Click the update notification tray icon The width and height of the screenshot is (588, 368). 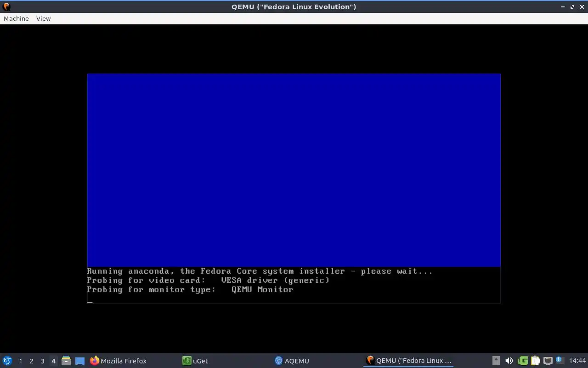click(x=560, y=360)
